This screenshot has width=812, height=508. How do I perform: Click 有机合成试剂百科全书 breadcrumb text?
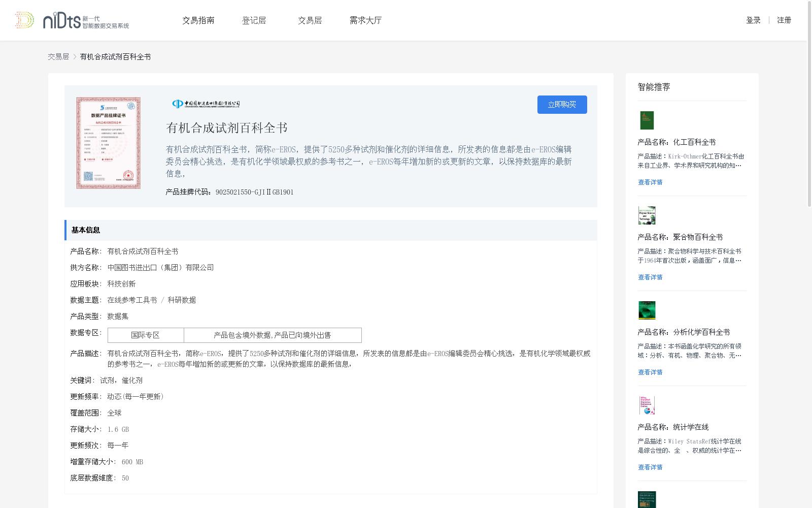tap(115, 57)
